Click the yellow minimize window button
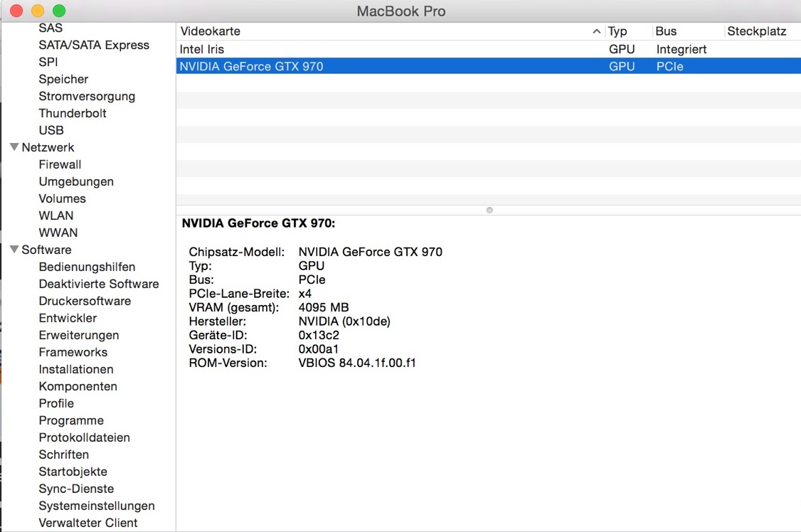 pos(38,11)
